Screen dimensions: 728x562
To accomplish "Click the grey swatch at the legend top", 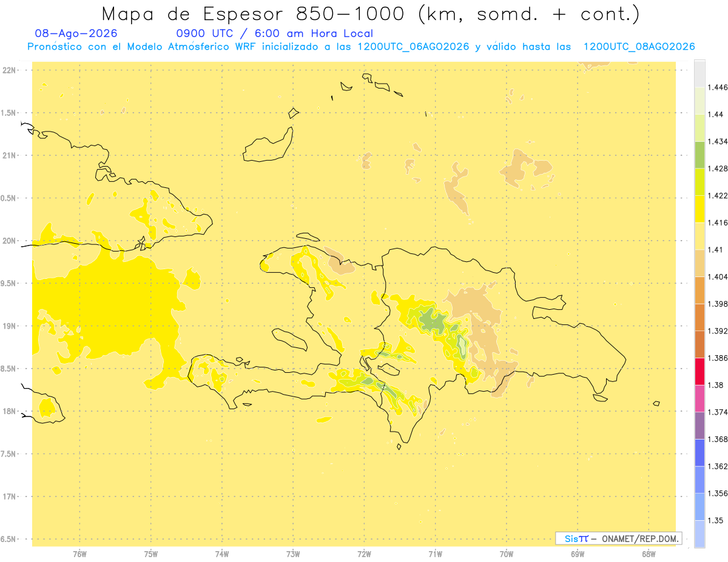I will [x=699, y=73].
